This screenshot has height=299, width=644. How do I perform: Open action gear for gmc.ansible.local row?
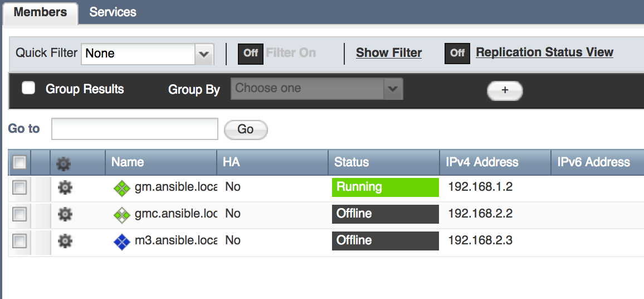coord(65,214)
